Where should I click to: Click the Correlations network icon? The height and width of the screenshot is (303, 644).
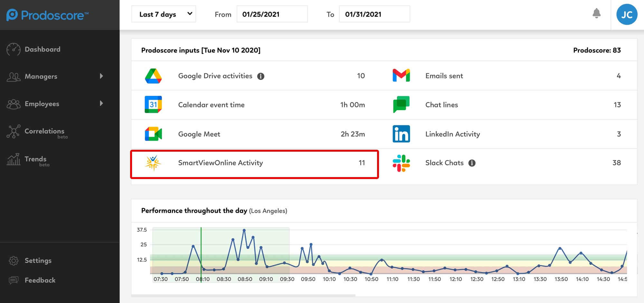click(x=14, y=131)
